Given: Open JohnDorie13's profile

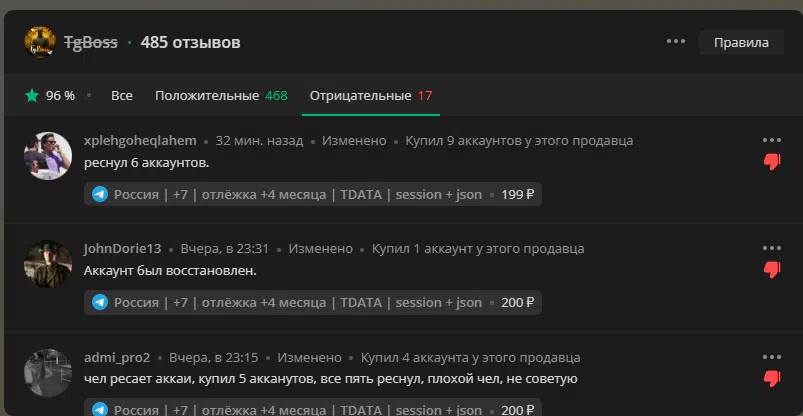Looking at the screenshot, I should click(122, 249).
